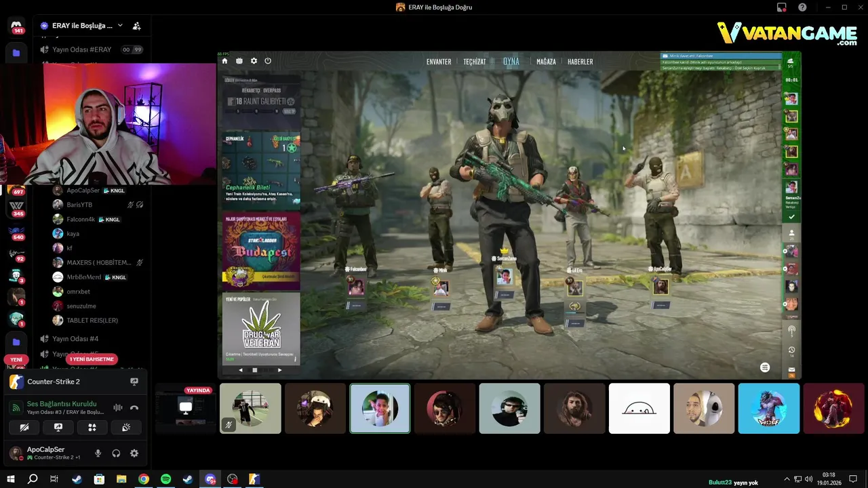Open Spotify from taskbar
This screenshot has height=488, width=868.
[x=166, y=479]
